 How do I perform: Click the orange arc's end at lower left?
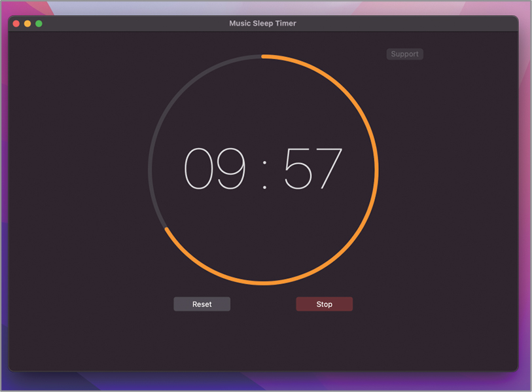pyautogui.click(x=166, y=229)
